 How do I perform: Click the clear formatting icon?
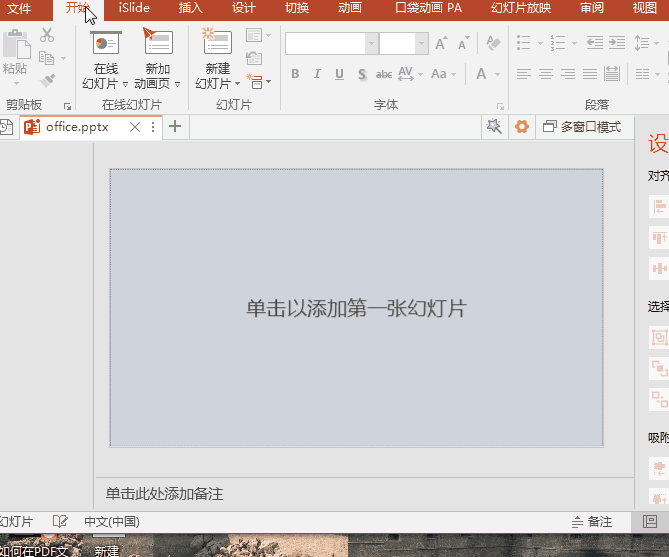click(493, 43)
